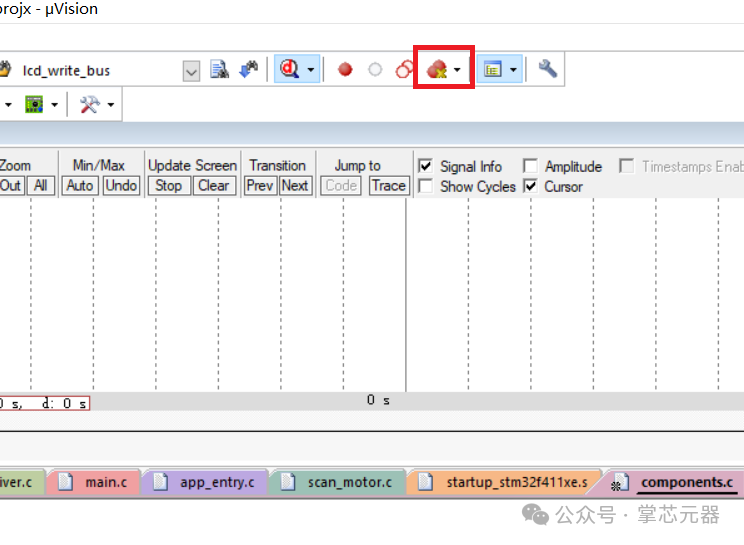The image size is (744, 545).
Task: Jump to next transition with Next
Action: 295,185
